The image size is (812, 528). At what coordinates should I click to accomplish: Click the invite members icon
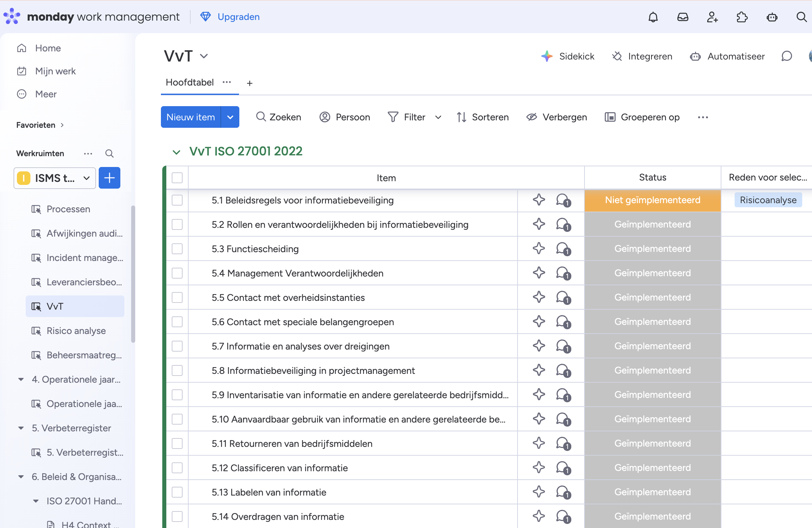tap(712, 17)
